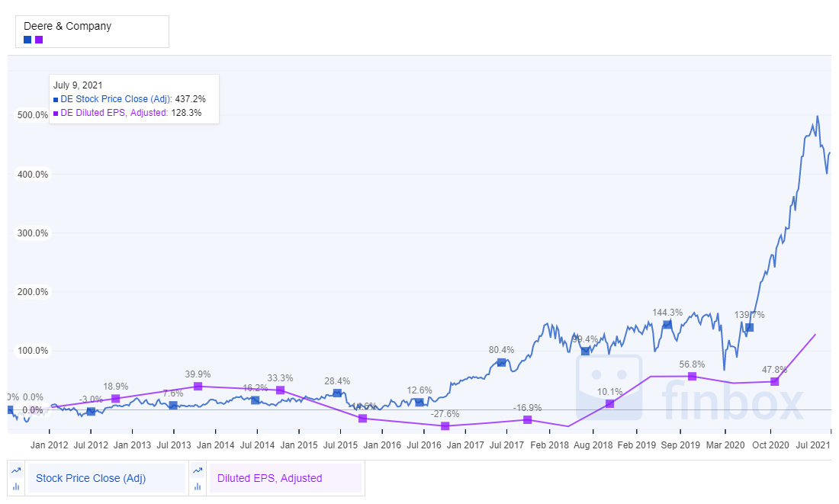Screen dimensions: 839x504
Task: Click the 500.0% y-axis label
Action: 33,115
